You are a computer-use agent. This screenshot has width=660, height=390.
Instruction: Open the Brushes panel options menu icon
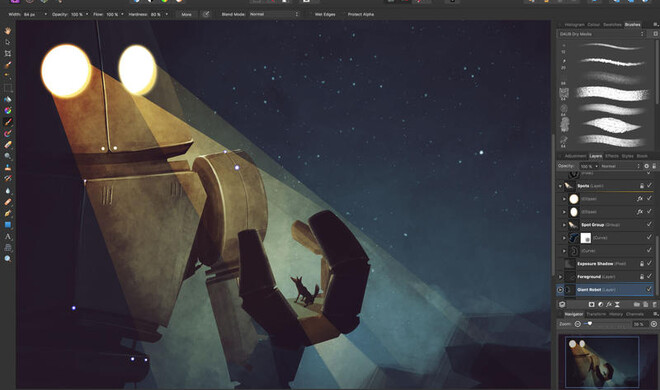(655, 25)
